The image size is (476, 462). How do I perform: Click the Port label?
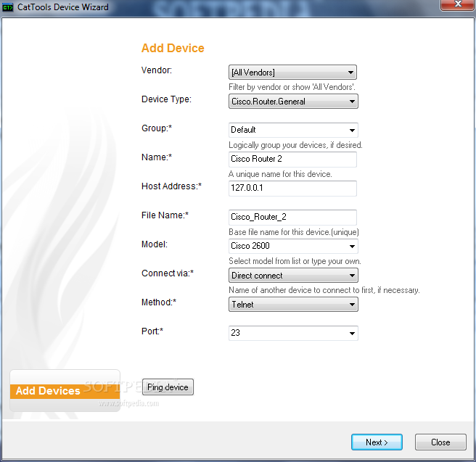click(152, 331)
